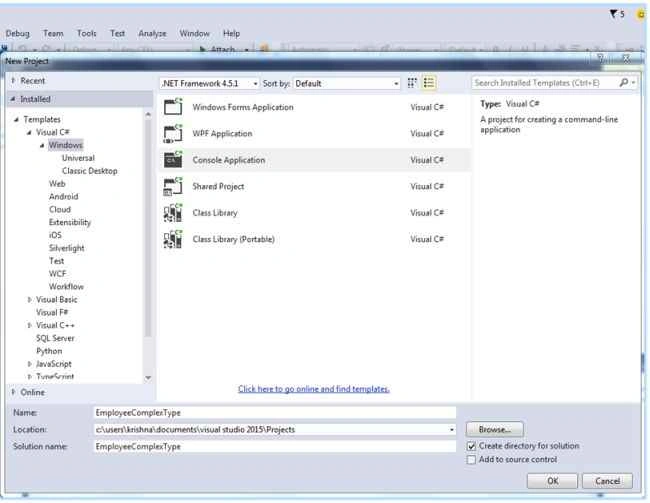Expand the Online section

click(x=13, y=392)
